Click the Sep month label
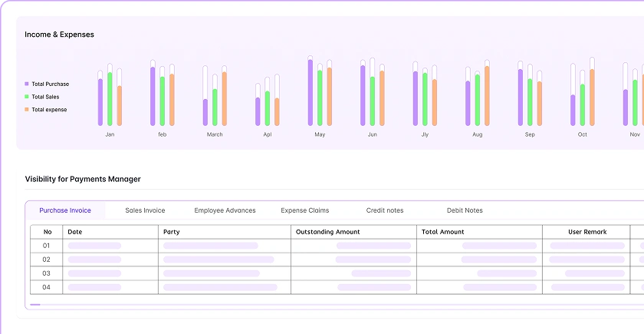This screenshot has height=334, width=644. point(530,134)
